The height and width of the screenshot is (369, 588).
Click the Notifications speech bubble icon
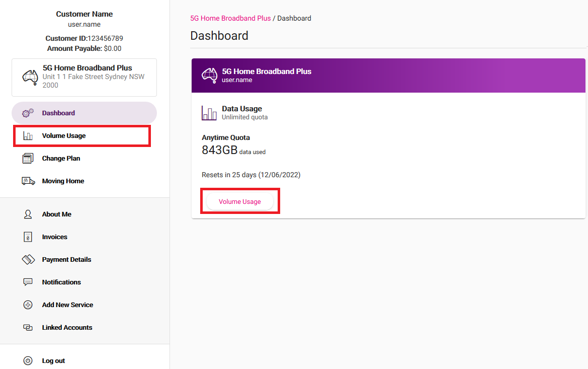coord(28,282)
